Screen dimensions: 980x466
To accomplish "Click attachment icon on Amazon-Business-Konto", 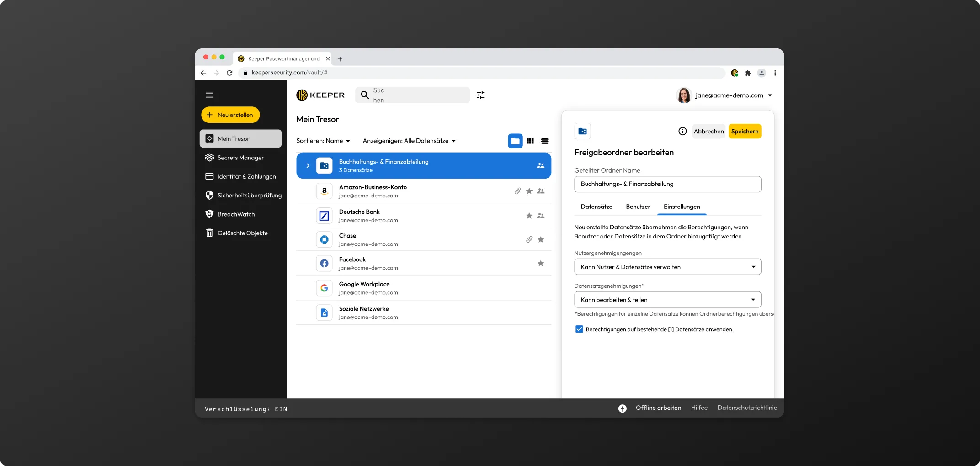I will (x=517, y=191).
